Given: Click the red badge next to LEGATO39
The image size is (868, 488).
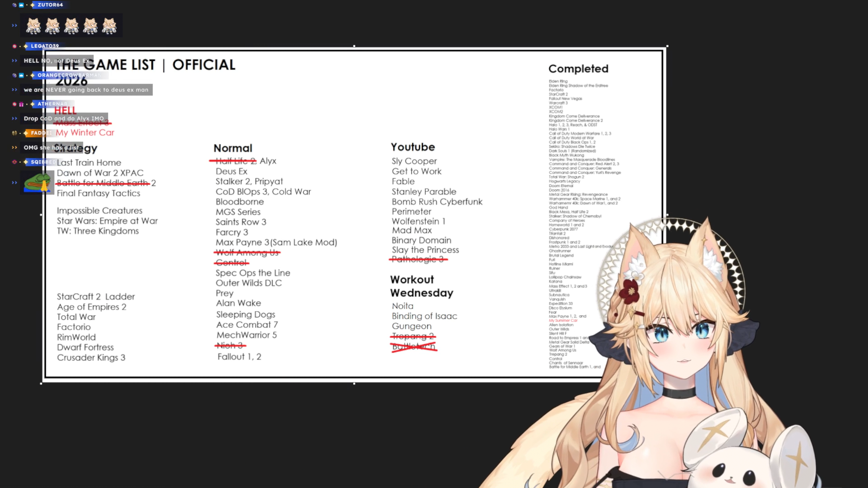Looking at the screenshot, I should (x=14, y=46).
